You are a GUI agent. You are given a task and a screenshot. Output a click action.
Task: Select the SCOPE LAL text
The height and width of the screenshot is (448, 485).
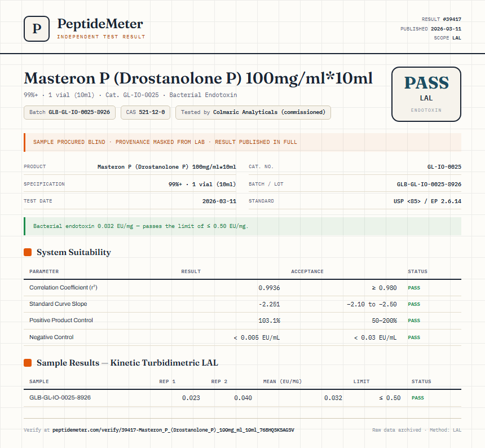point(447,38)
